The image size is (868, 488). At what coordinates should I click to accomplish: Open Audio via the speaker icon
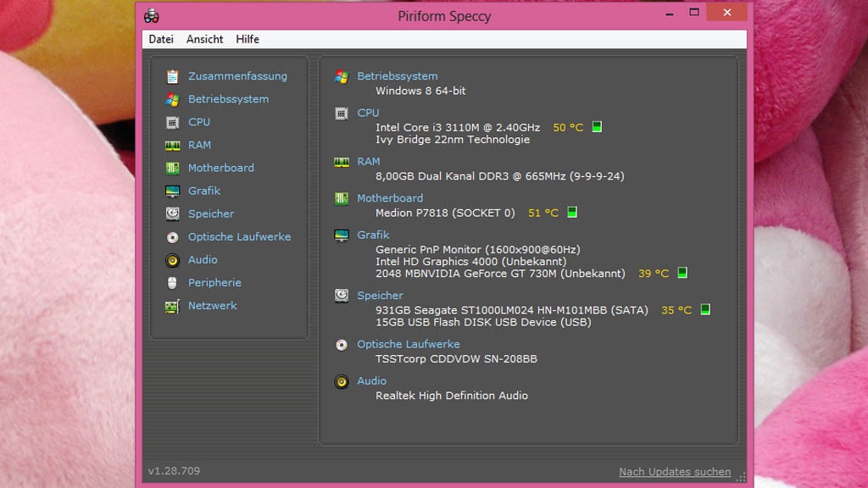point(172,259)
